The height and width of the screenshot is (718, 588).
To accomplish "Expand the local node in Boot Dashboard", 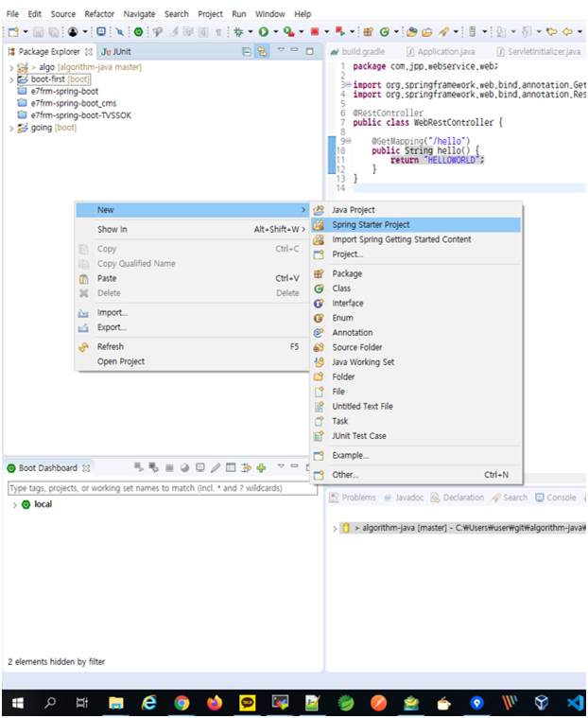I will point(14,505).
